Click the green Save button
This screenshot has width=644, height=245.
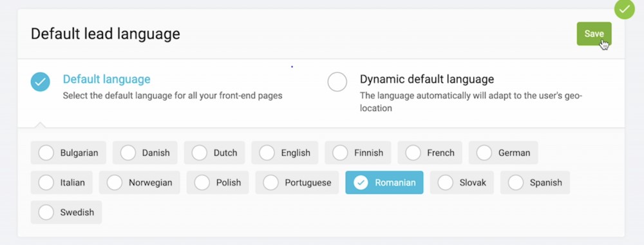click(x=594, y=34)
